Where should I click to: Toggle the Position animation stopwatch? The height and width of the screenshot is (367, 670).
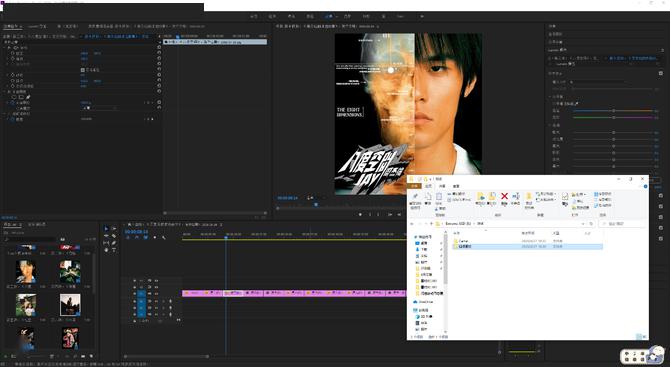coord(13,53)
